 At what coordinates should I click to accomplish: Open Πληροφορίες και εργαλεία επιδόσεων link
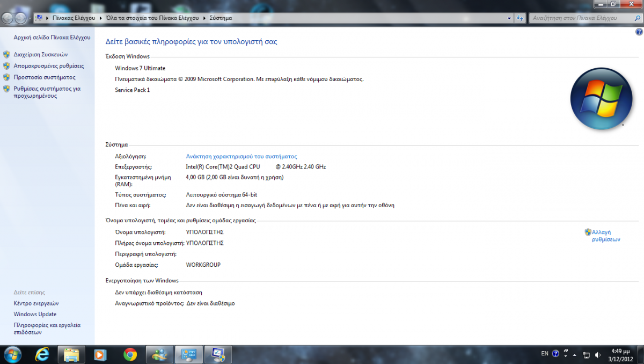pyautogui.click(x=47, y=329)
